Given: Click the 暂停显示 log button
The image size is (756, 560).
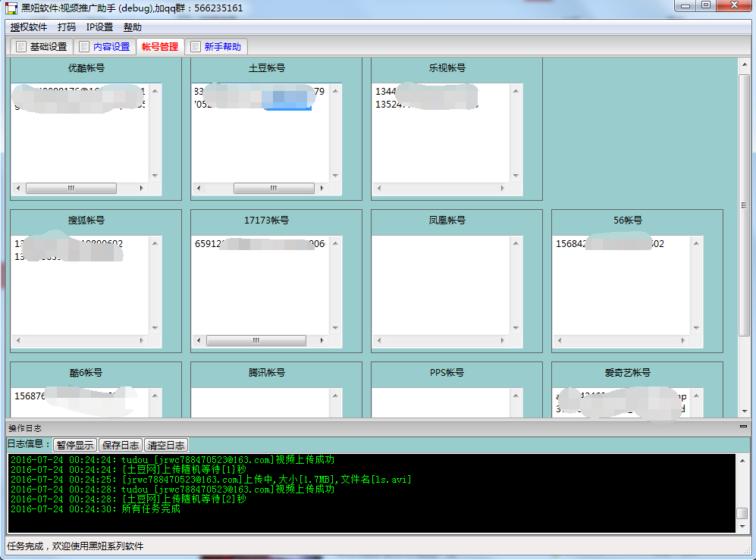Looking at the screenshot, I should (75, 445).
